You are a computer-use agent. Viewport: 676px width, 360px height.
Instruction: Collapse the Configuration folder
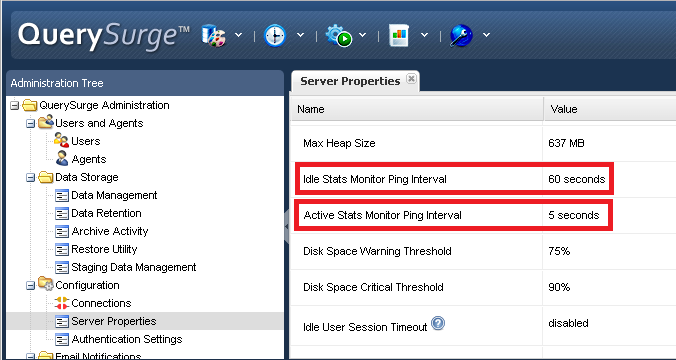click(30, 285)
